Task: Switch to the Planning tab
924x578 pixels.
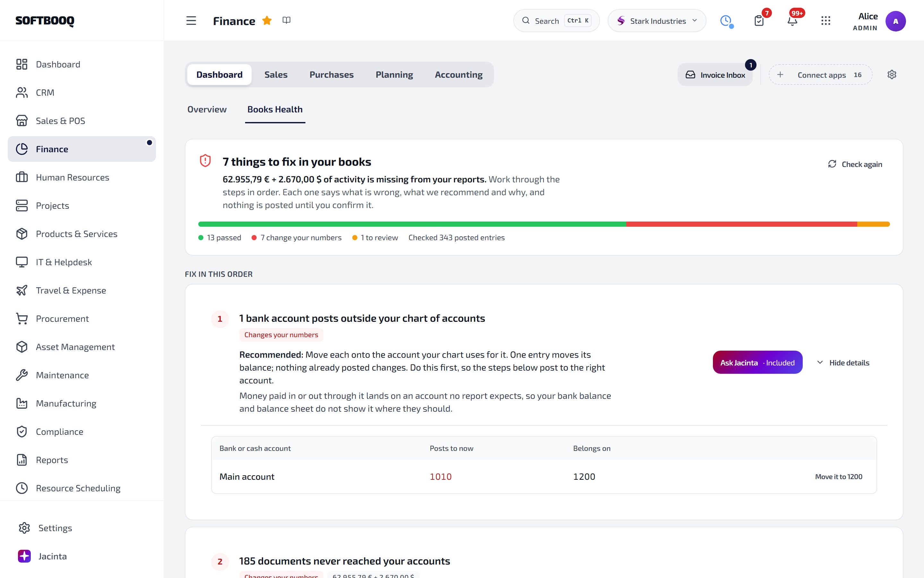Action: click(394, 74)
